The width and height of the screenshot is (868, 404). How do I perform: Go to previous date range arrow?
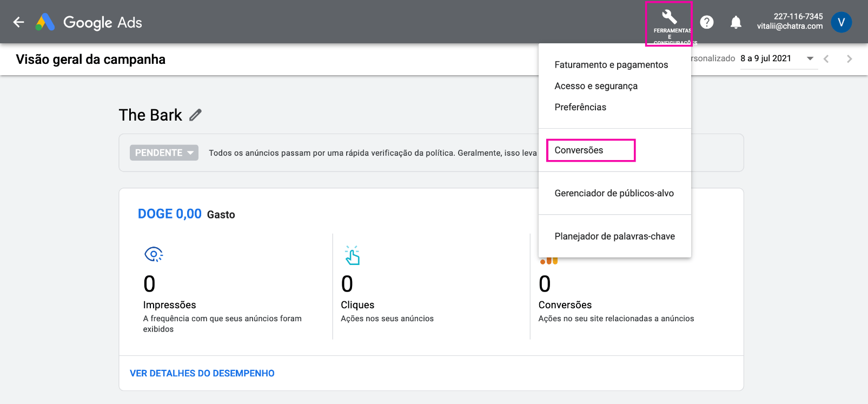coord(826,59)
